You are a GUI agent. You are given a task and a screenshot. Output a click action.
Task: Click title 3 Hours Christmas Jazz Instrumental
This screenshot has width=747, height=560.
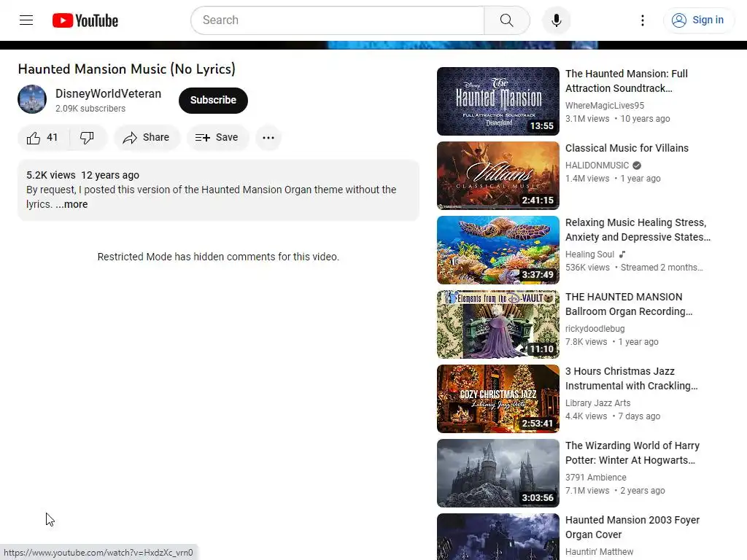[631, 378]
